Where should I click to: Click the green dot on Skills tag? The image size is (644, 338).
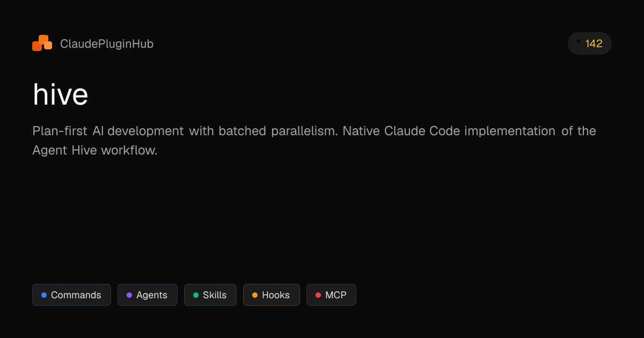196,295
